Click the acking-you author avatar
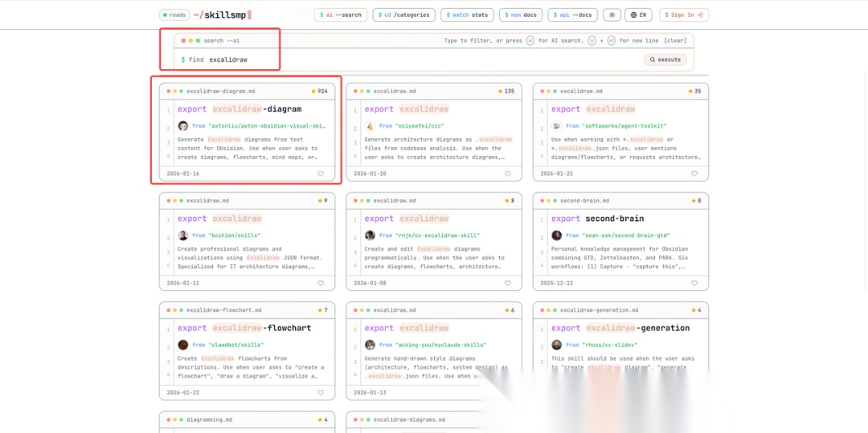This screenshot has width=868, height=433. [x=370, y=345]
